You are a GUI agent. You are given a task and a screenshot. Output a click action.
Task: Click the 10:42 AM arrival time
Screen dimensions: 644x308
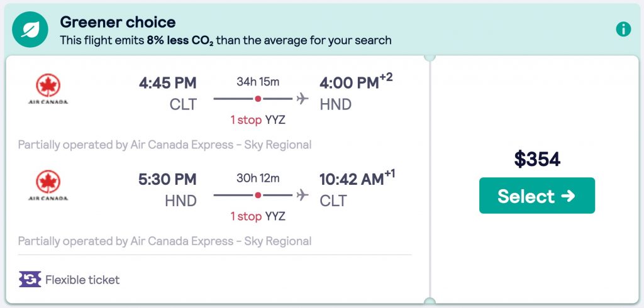click(351, 179)
